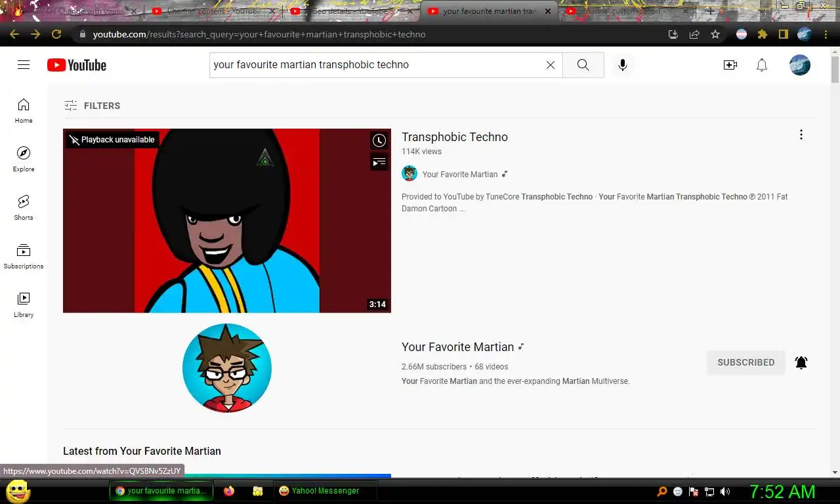Click the 'Latest from Your Favorite Martian' heading

pos(142,451)
